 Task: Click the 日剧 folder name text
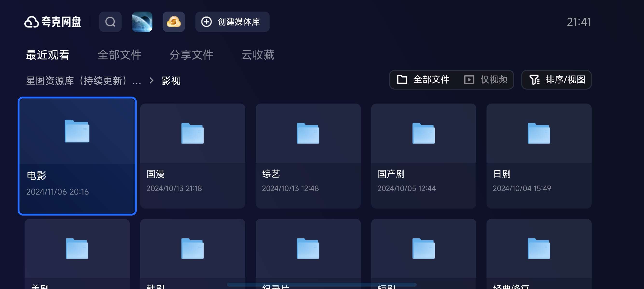tap(502, 174)
